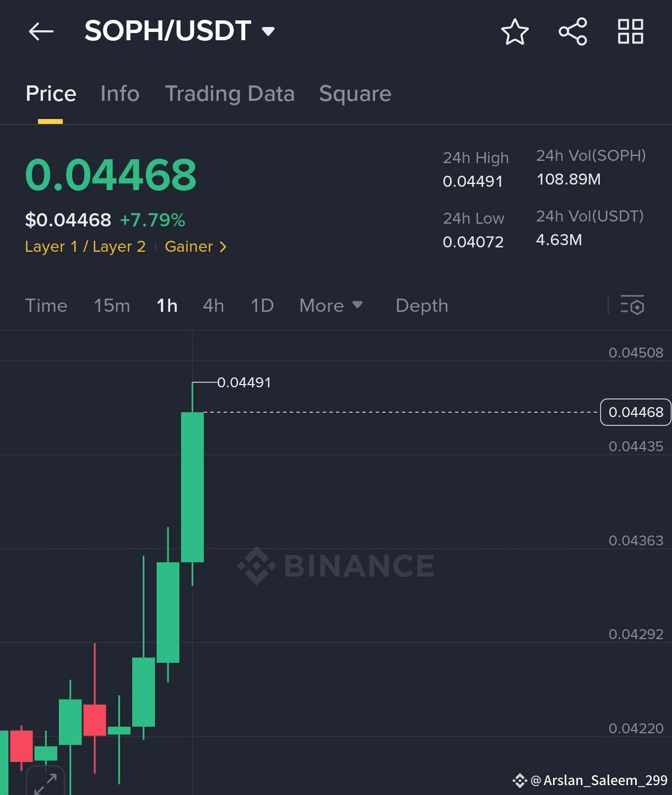Select the Price tab

point(51,94)
